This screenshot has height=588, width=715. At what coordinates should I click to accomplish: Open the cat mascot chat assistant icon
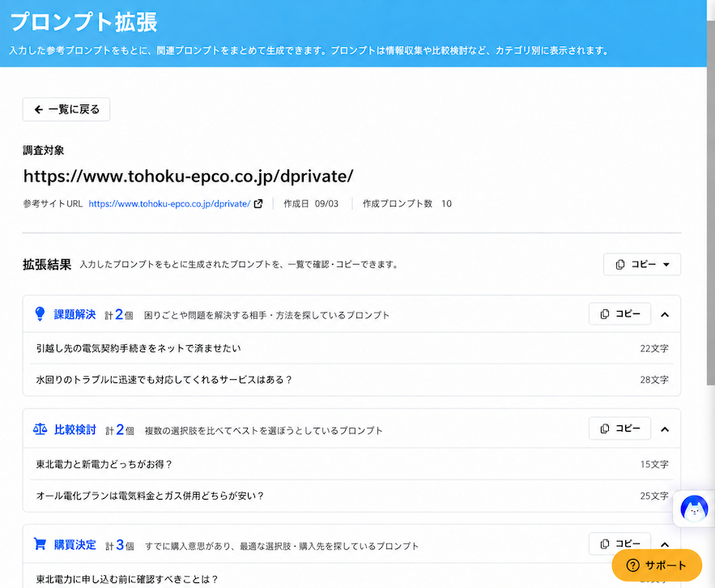[x=694, y=509]
